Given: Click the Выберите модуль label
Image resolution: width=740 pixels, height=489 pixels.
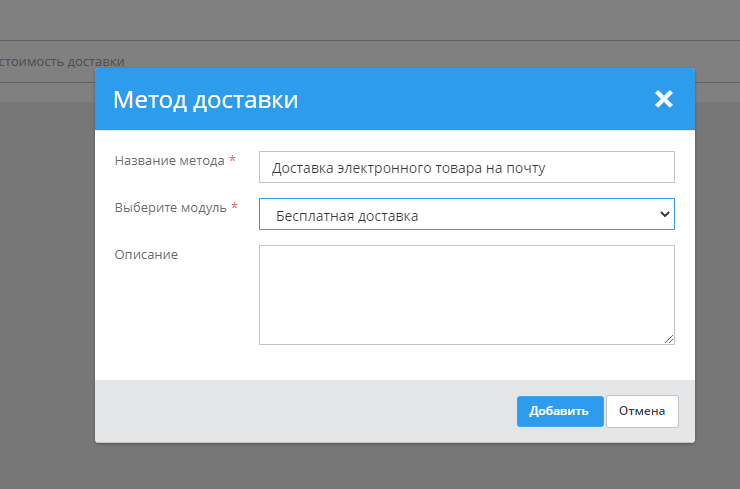Looking at the screenshot, I should 171,207.
